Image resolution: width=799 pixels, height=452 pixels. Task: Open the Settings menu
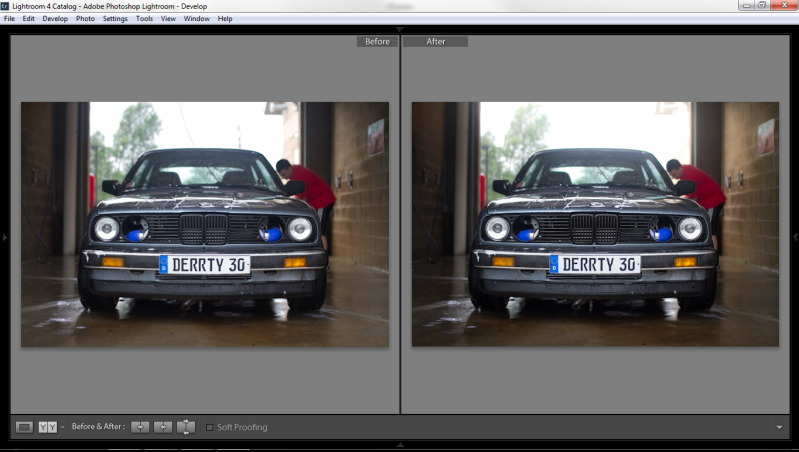(x=115, y=18)
